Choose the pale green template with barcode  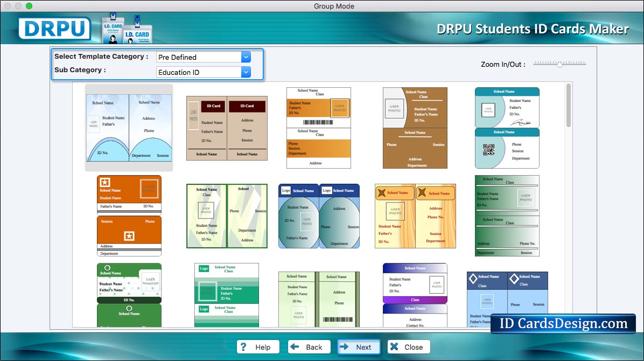pyautogui.click(x=319, y=300)
